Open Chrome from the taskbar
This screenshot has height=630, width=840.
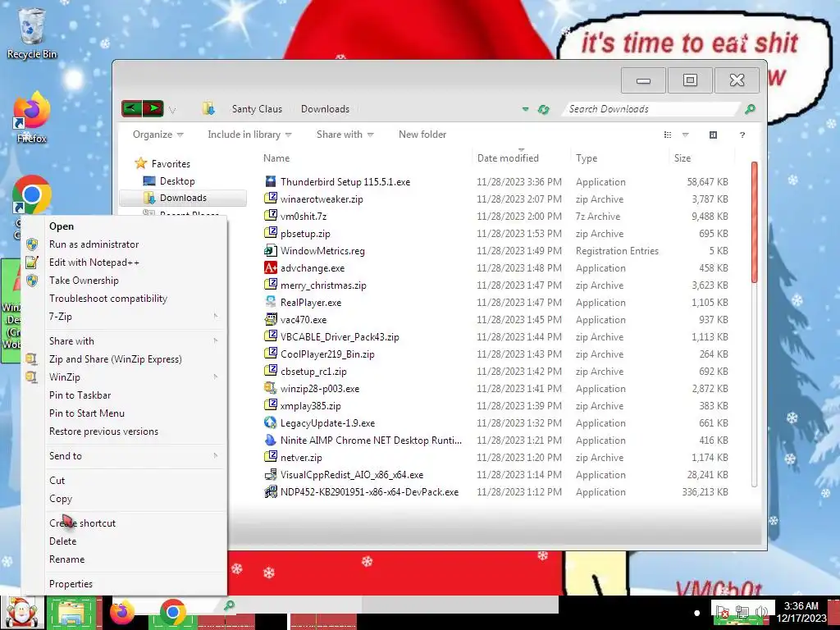(172, 612)
